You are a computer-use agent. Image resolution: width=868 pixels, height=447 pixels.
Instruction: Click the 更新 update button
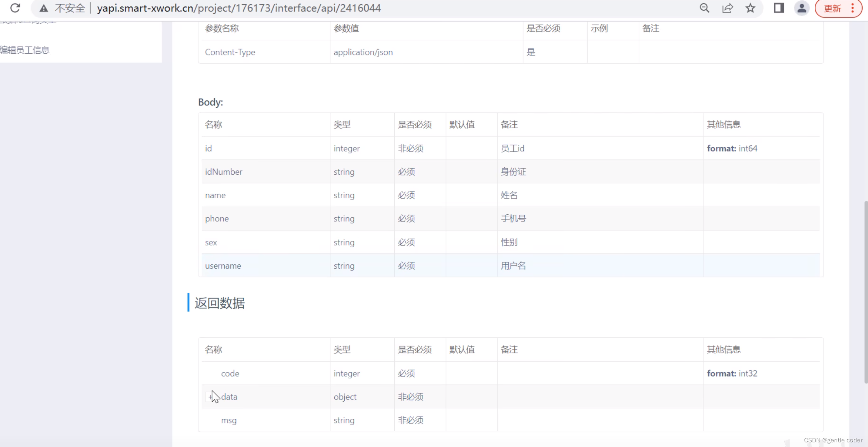point(832,8)
